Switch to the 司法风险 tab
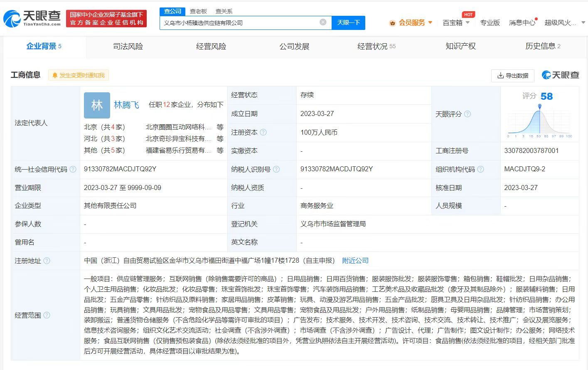 point(127,47)
